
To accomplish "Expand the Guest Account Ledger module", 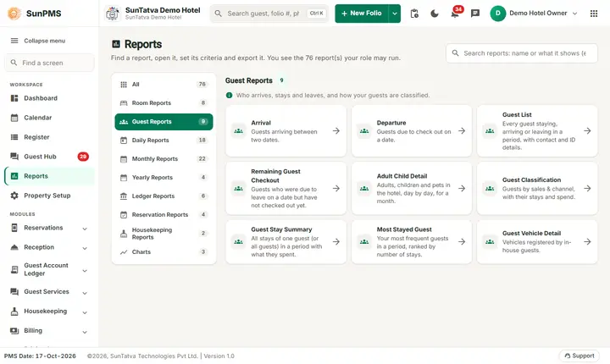I will tap(49, 269).
